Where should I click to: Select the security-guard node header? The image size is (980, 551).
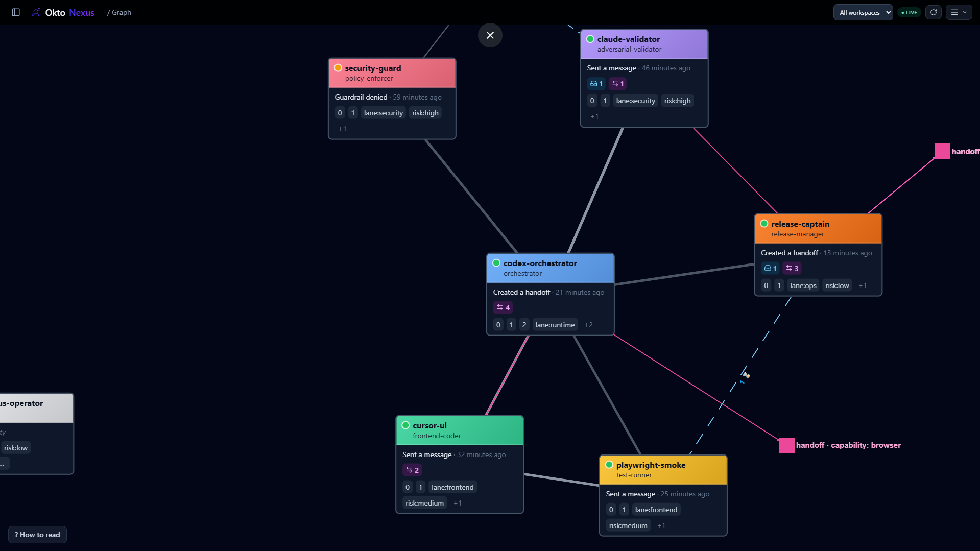coord(392,73)
